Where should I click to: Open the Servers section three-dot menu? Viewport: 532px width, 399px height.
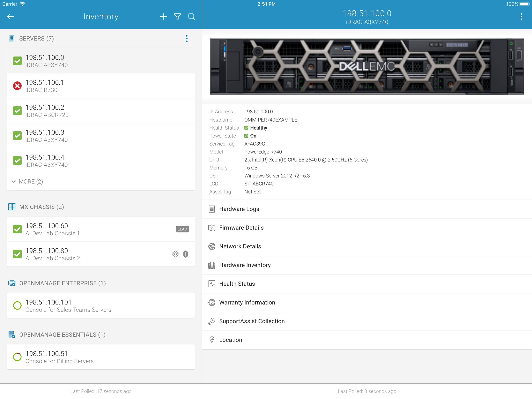click(187, 39)
